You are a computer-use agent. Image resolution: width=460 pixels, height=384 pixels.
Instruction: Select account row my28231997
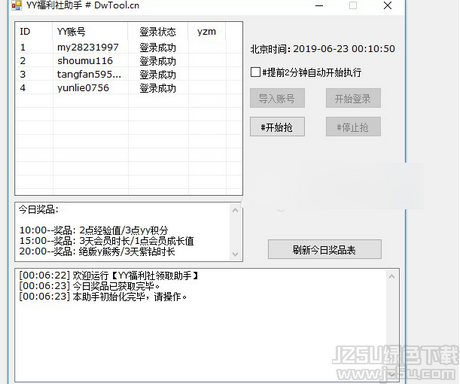(129, 47)
